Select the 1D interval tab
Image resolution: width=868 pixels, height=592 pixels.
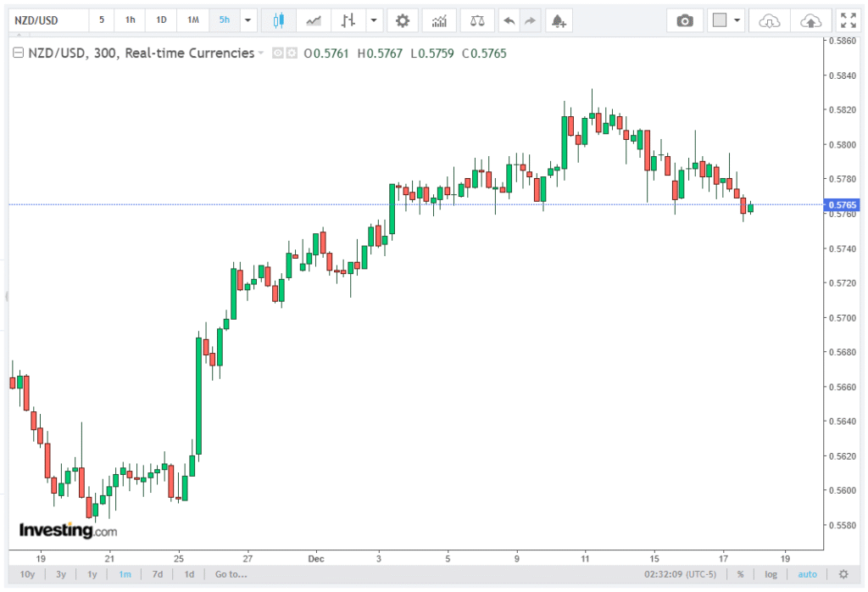(161, 20)
